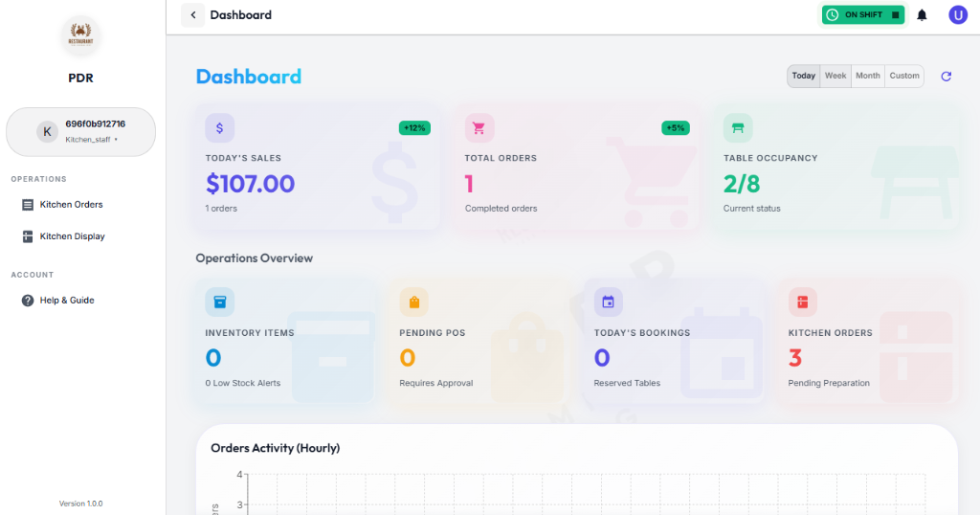The width and height of the screenshot is (980, 515).
Task: Click the calendar bookings icon
Action: point(608,302)
